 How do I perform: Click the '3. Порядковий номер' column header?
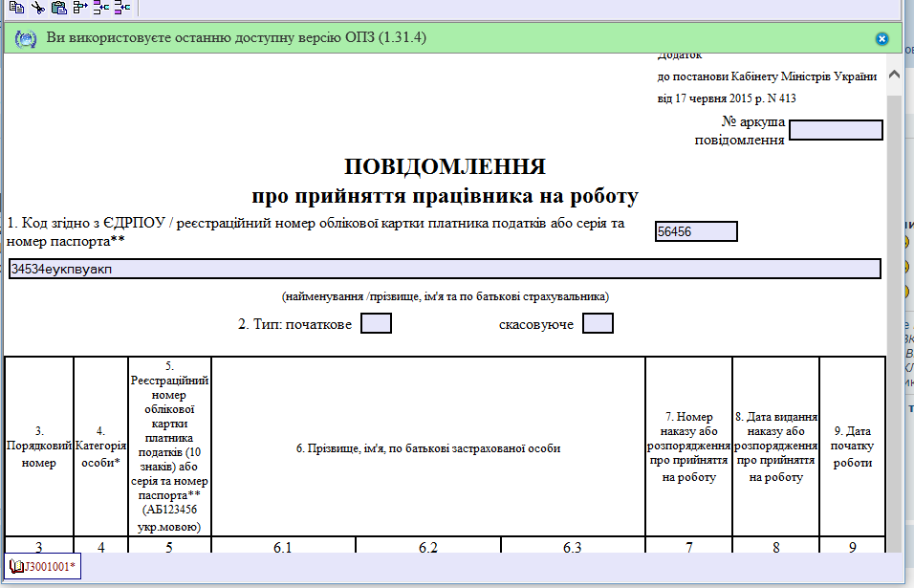click(x=39, y=446)
